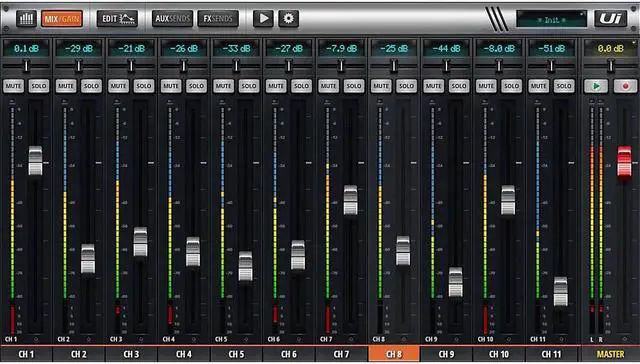The width and height of the screenshot is (640, 364).
Task: Click the master balance slider
Action: (x=611, y=66)
